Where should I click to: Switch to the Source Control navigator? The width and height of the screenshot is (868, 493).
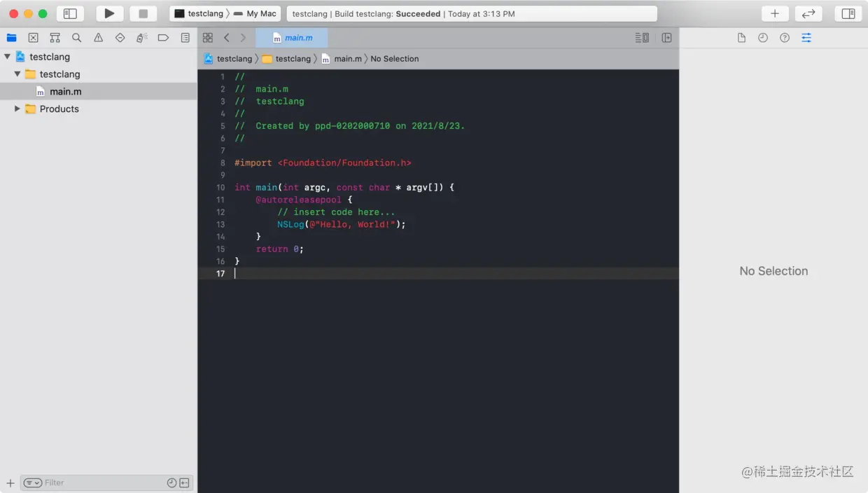33,38
